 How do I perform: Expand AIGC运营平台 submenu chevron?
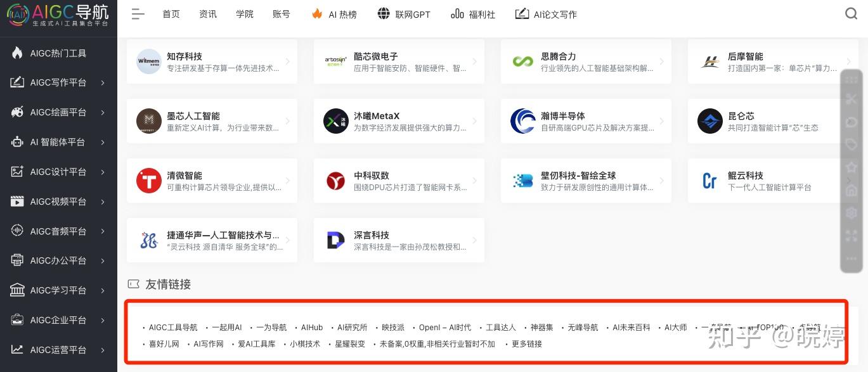point(103,350)
